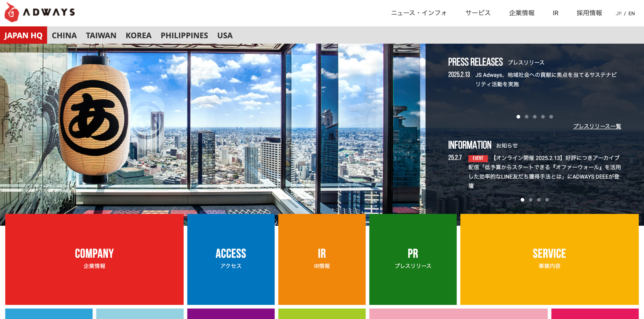Viewport: 644px width, 319px height.
Task: Switch language to EN
Action: point(631,14)
